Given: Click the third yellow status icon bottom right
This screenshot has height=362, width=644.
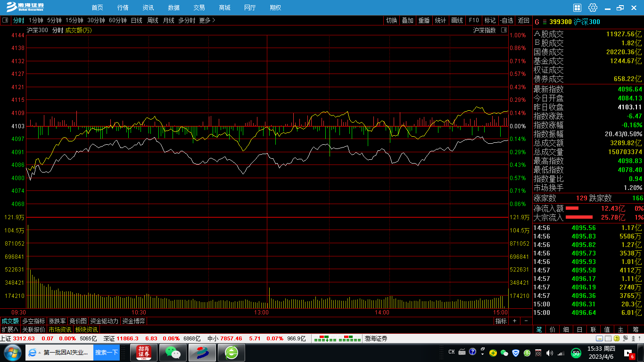Looking at the screenshot, I should tap(616, 338).
